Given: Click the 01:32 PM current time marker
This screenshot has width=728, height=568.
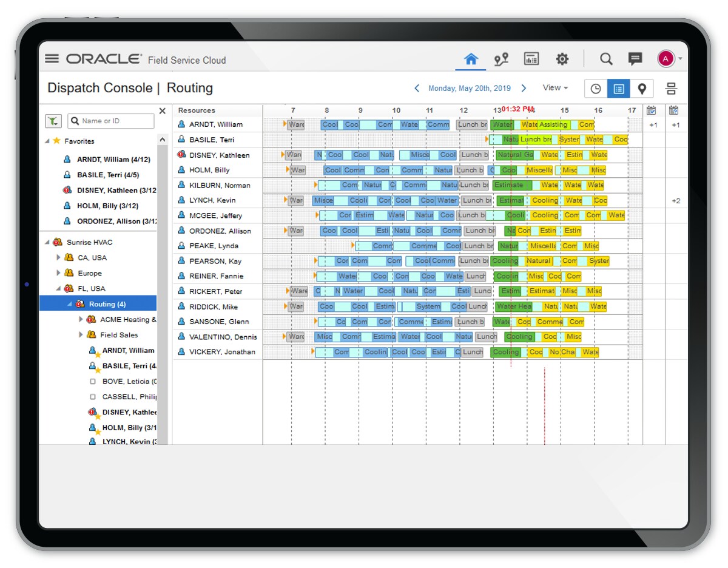Looking at the screenshot, I should pyautogui.click(x=517, y=109).
